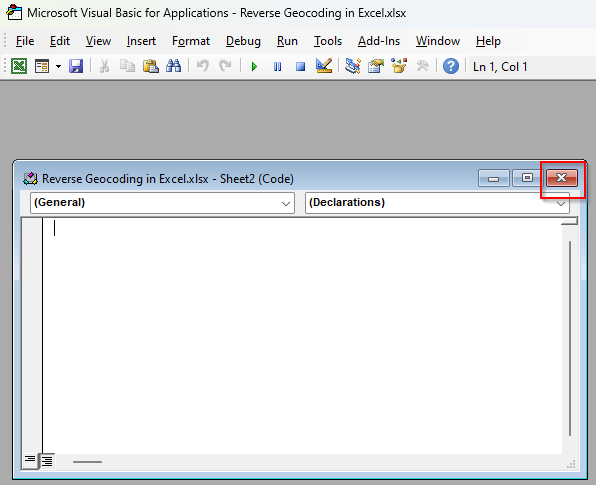Open the Help menu

[488, 41]
